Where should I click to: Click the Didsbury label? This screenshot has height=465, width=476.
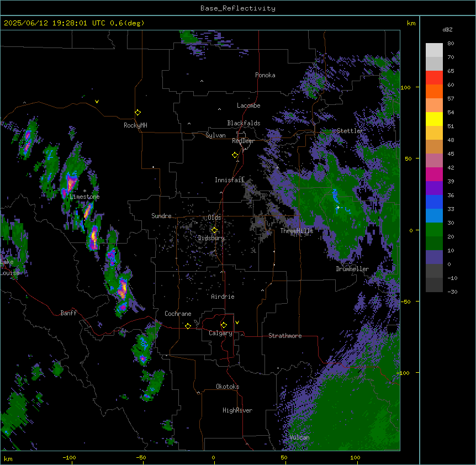[211, 238]
